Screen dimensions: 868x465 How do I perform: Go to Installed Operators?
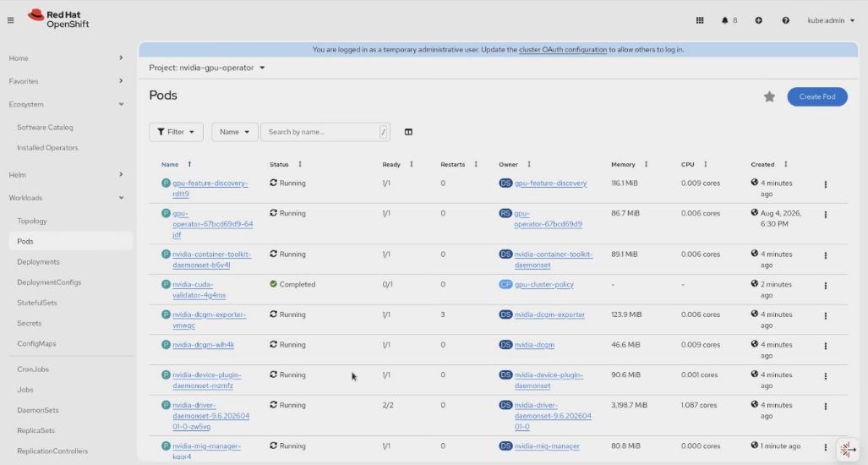point(47,148)
